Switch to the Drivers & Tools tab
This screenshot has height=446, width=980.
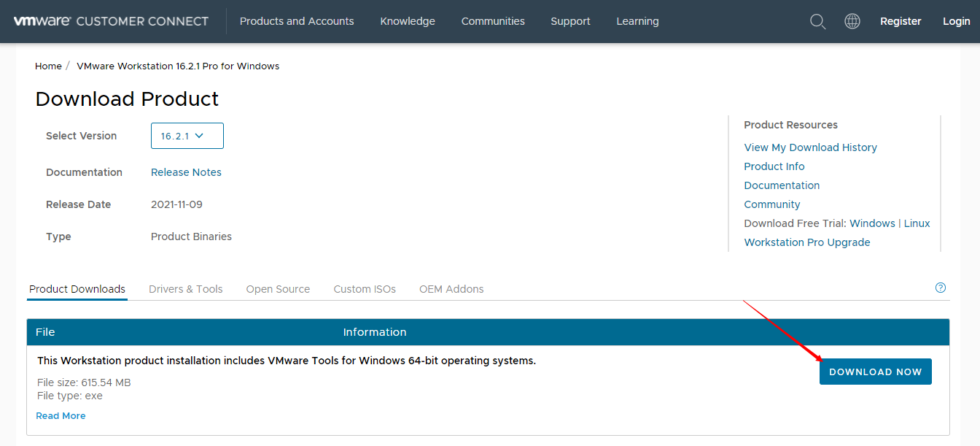coord(186,289)
